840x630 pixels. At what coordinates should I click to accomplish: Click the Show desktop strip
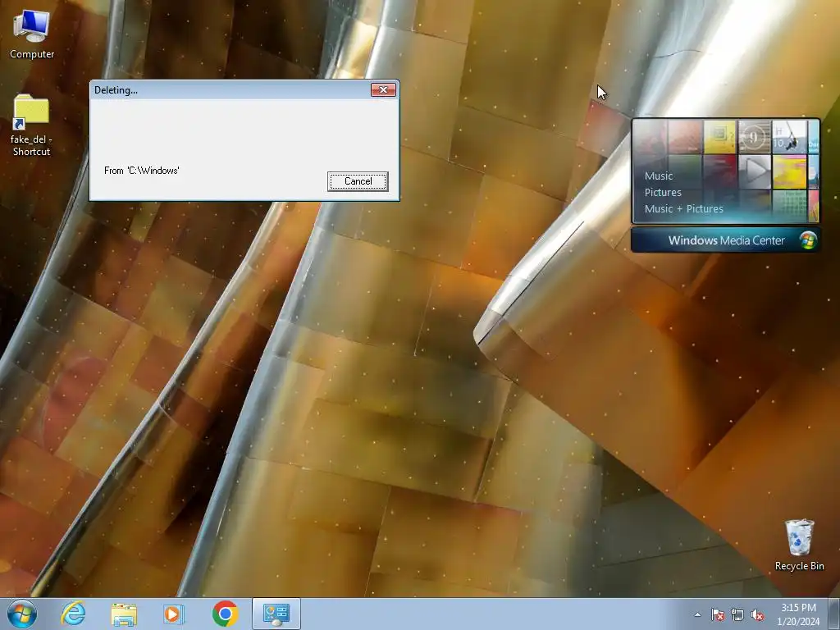point(834,614)
